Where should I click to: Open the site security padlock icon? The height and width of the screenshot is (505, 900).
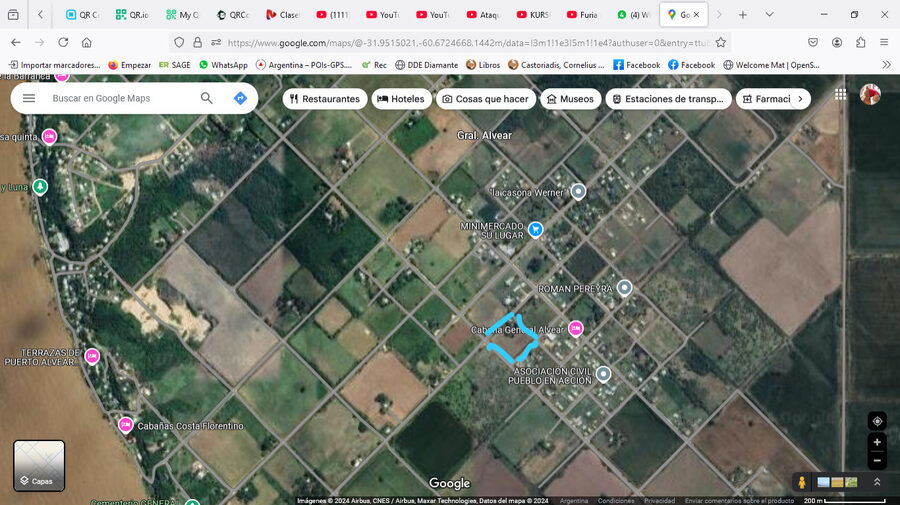(x=197, y=42)
